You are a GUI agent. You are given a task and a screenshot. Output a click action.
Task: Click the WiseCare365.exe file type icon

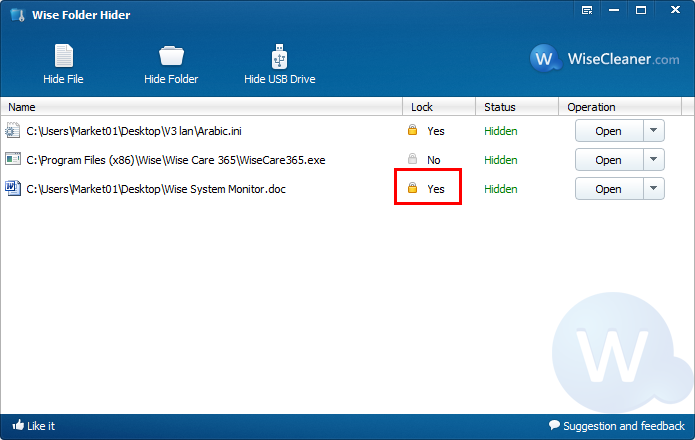coord(12,159)
